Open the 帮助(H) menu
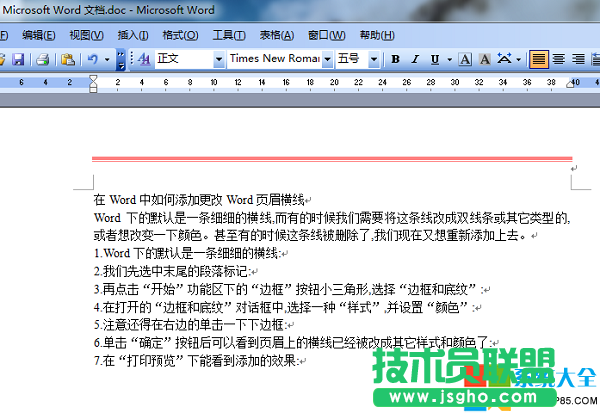The width and height of the screenshot is (600, 413). (377, 36)
